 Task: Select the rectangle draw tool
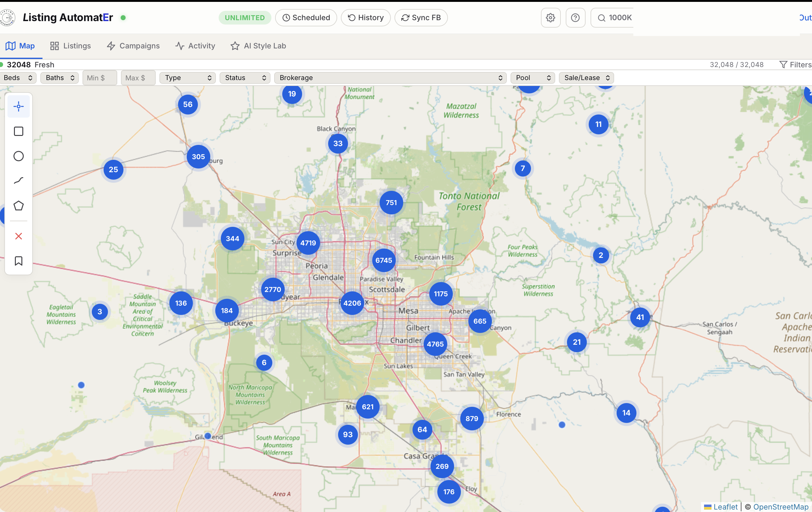[19, 131]
